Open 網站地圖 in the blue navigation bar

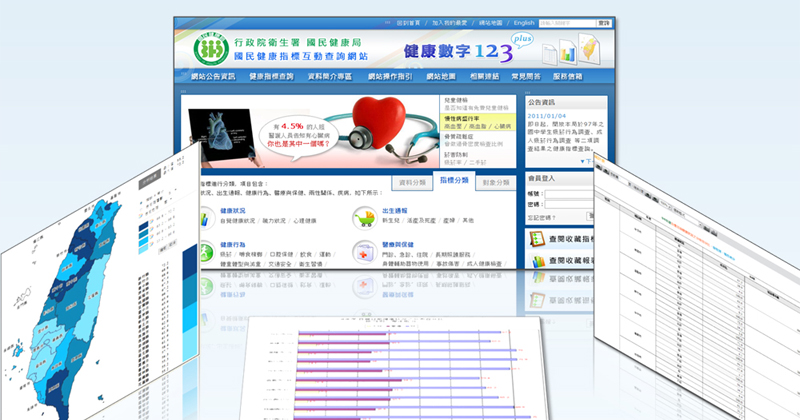[441, 77]
